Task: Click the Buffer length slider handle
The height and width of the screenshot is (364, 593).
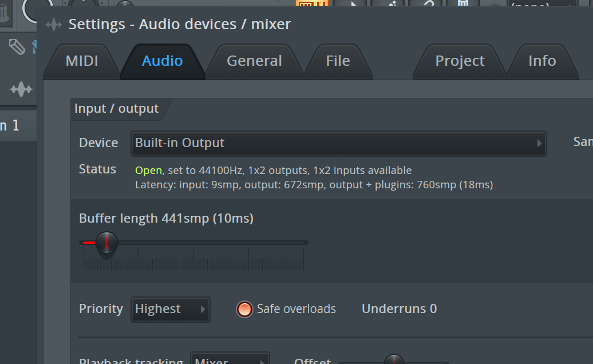Action: coord(106,243)
